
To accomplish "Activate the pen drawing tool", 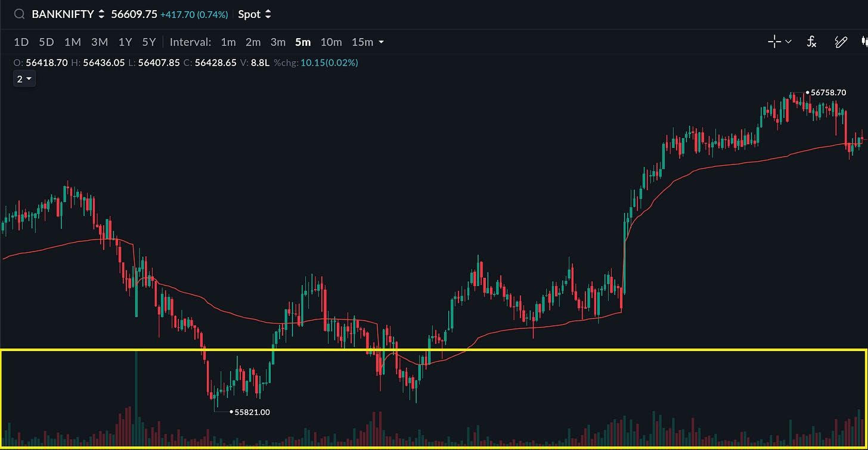I will [x=841, y=42].
